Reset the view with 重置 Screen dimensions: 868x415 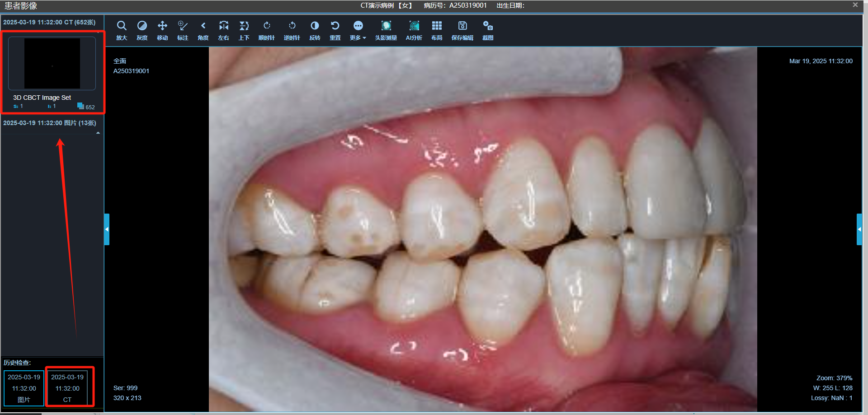tap(335, 30)
